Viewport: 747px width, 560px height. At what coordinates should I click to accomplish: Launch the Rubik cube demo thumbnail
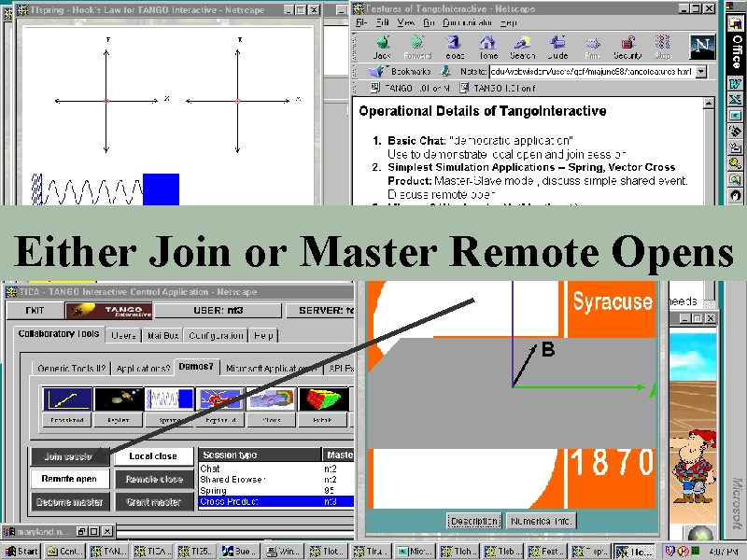tap(323, 399)
